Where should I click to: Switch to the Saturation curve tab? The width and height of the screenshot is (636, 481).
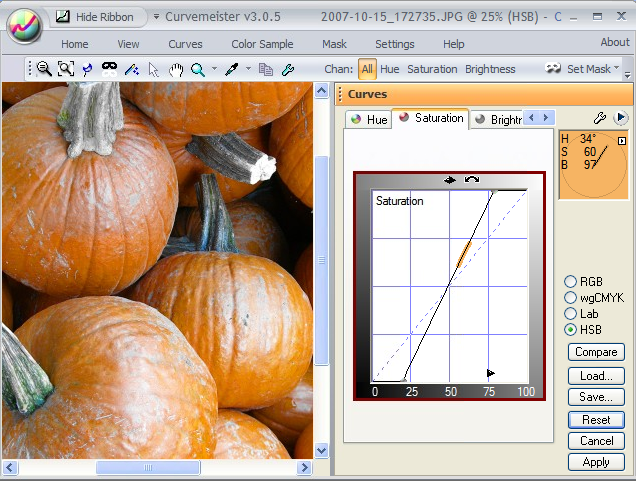[430, 118]
